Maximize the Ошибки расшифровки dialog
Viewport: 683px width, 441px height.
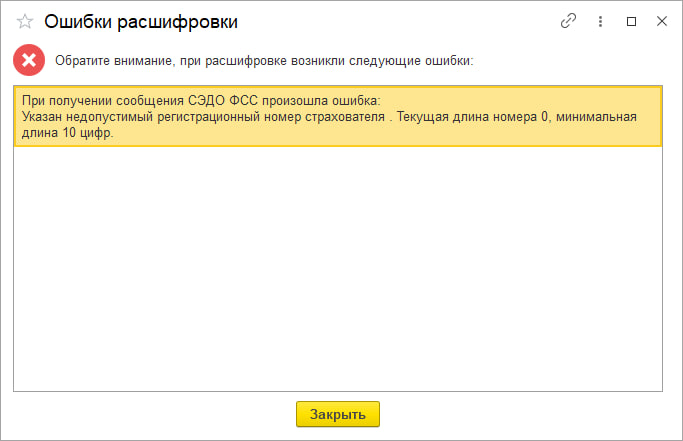pyautogui.click(x=631, y=21)
